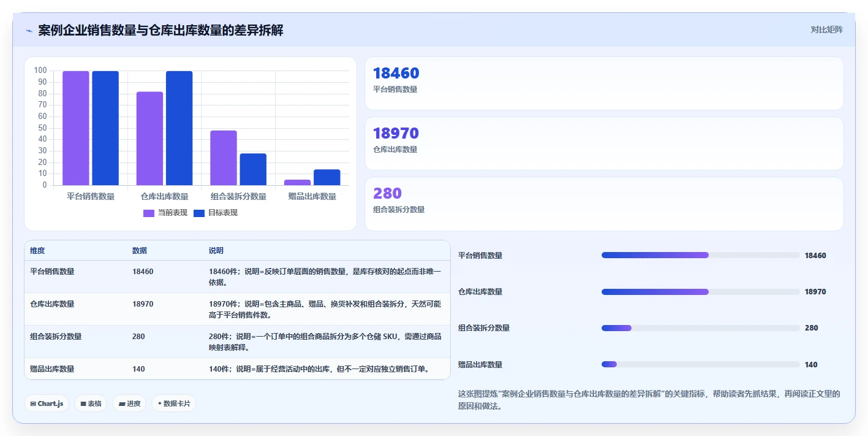Click the 18970 value in the table's 数据 column

click(x=143, y=304)
